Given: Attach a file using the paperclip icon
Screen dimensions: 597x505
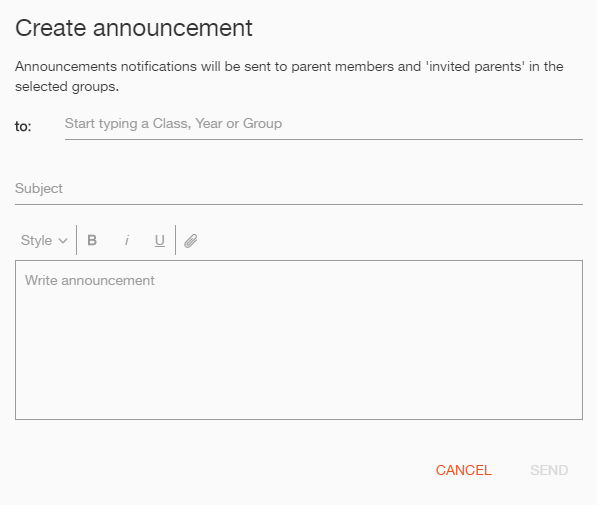Looking at the screenshot, I should point(190,241).
